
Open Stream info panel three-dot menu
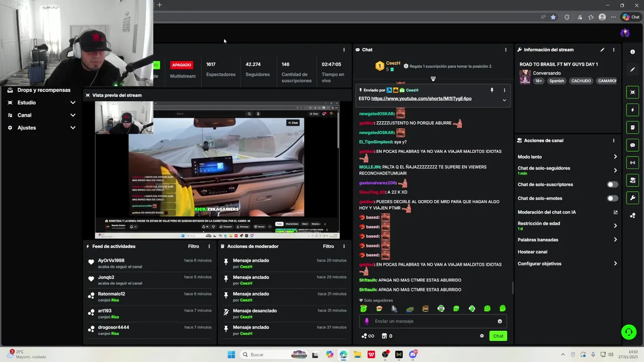[613, 50]
